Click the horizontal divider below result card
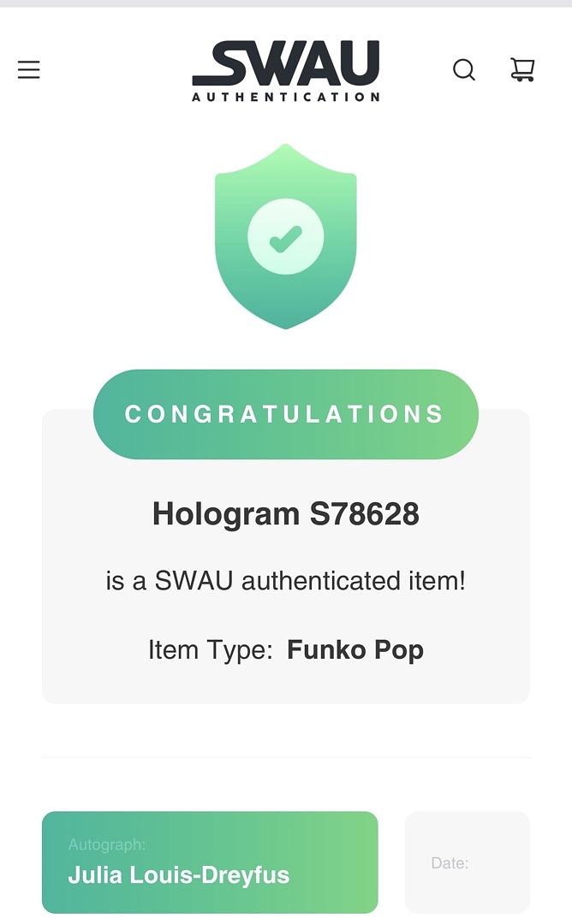The height and width of the screenshot is (924, 572). tap(286, 757)
